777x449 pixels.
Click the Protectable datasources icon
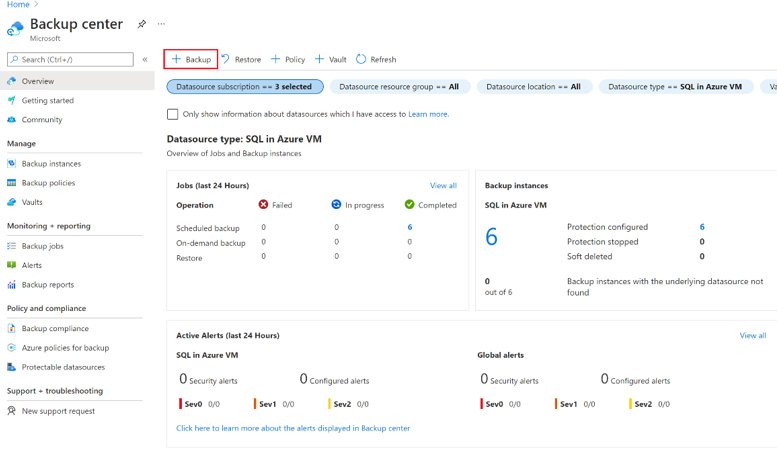pos(11,367)
